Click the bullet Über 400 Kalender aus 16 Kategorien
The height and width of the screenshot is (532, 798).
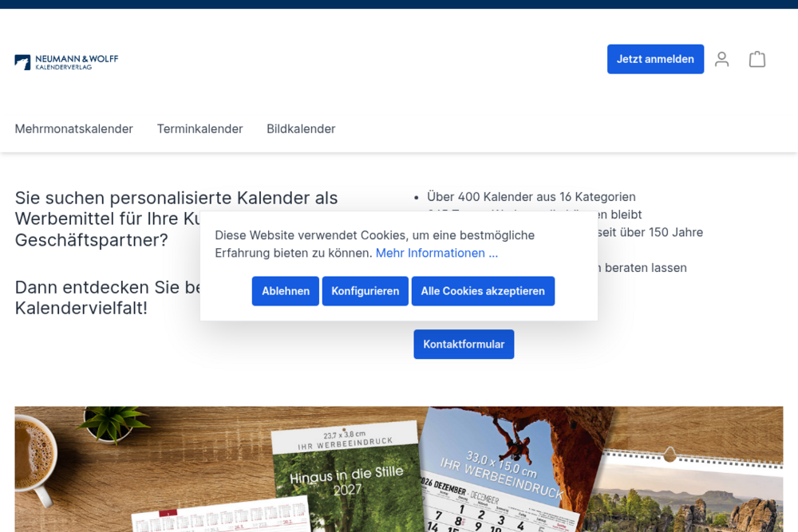(531, 196)
